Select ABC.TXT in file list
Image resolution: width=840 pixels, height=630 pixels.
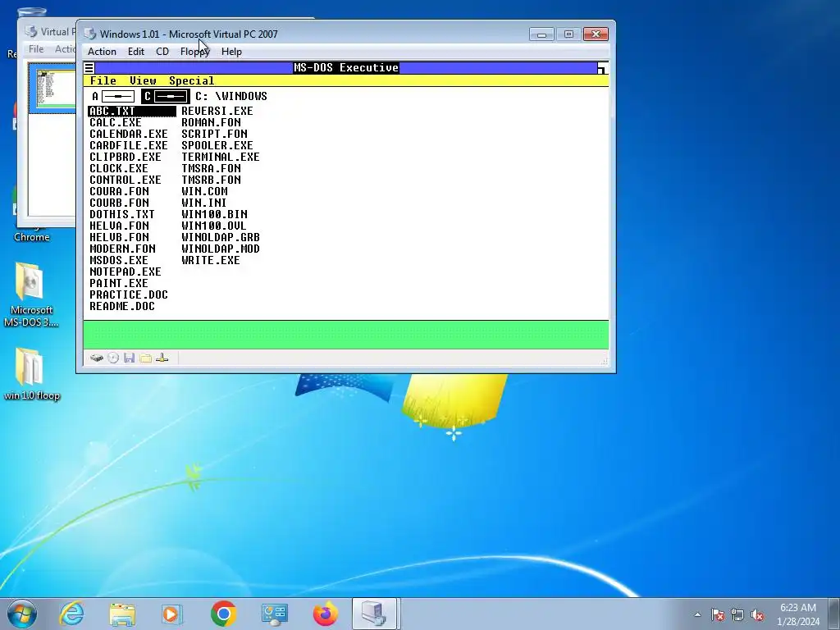(132, 111)
